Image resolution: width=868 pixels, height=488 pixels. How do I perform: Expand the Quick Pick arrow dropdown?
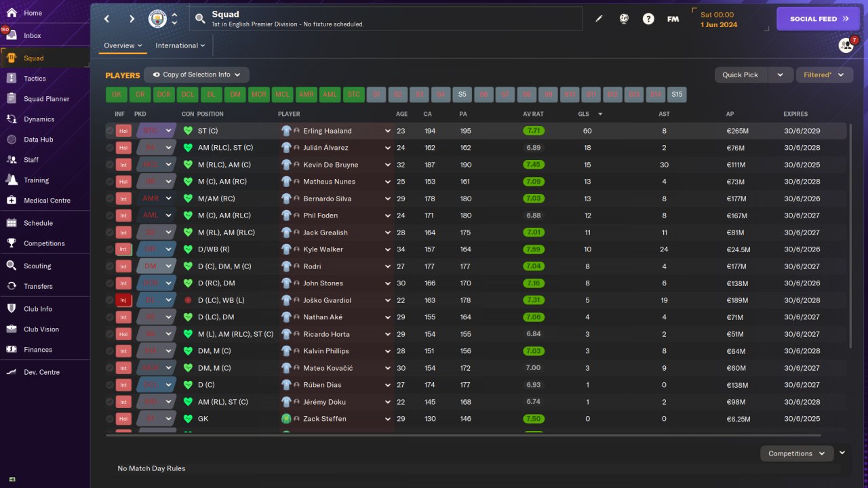point(781,75)
